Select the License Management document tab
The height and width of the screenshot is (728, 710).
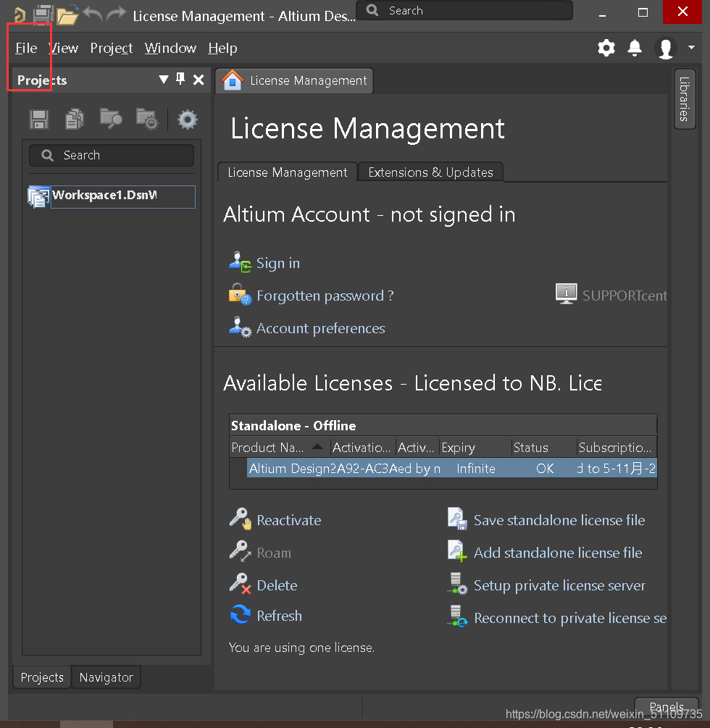click(x=294, y=81)
